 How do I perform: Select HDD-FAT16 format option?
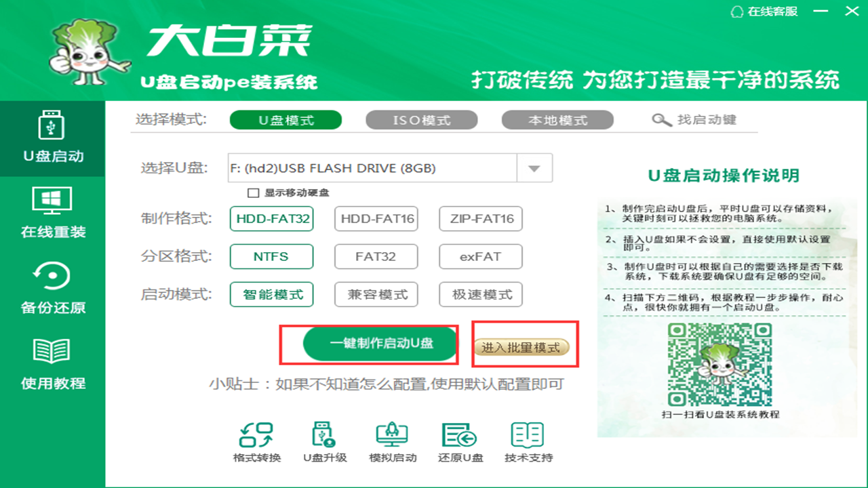[x=376, y=219]
